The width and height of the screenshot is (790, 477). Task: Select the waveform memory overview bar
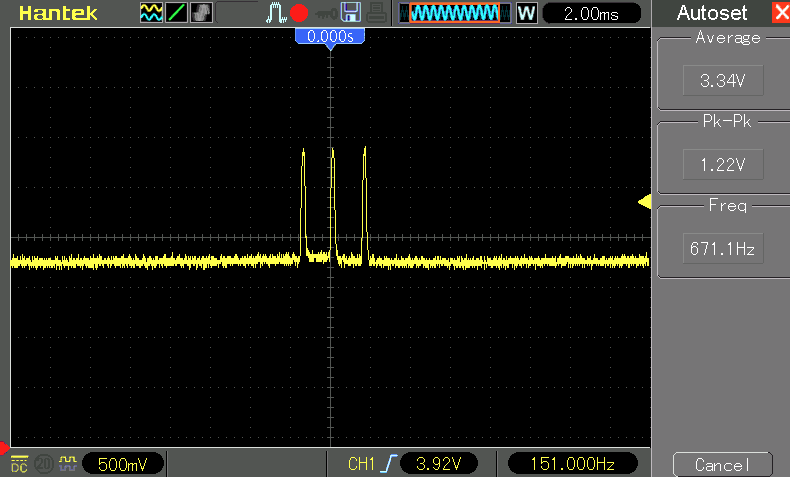tap(454, 13)
